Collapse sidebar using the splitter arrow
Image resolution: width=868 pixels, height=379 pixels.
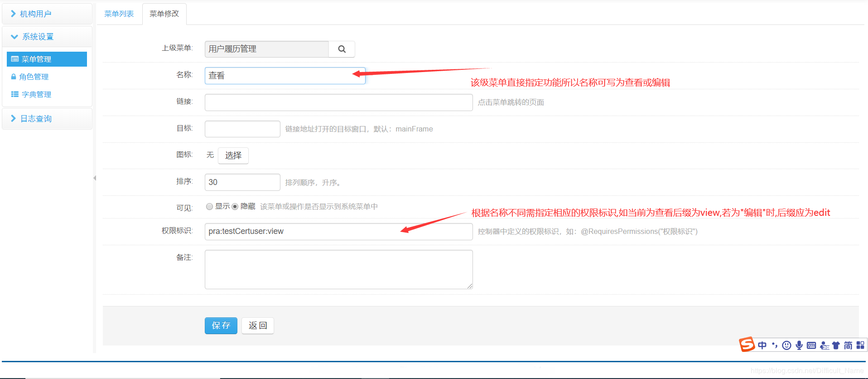pyautogui.click(x=95, y=178)
